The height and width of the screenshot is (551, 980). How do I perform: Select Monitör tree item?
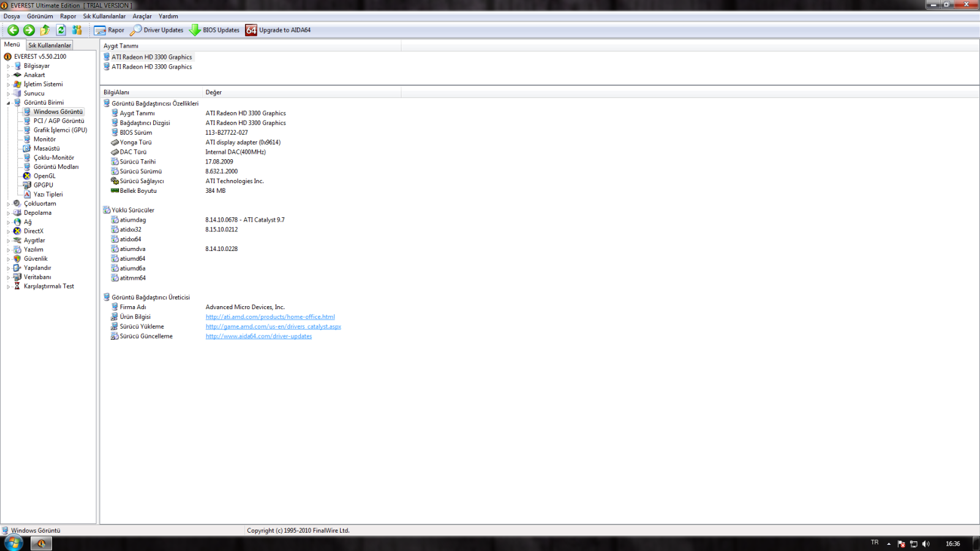45,139
